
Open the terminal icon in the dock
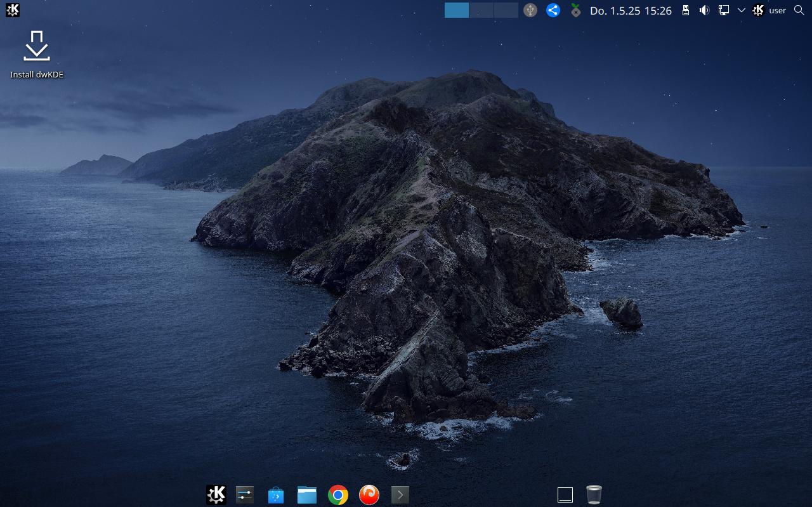click(400, 494)
